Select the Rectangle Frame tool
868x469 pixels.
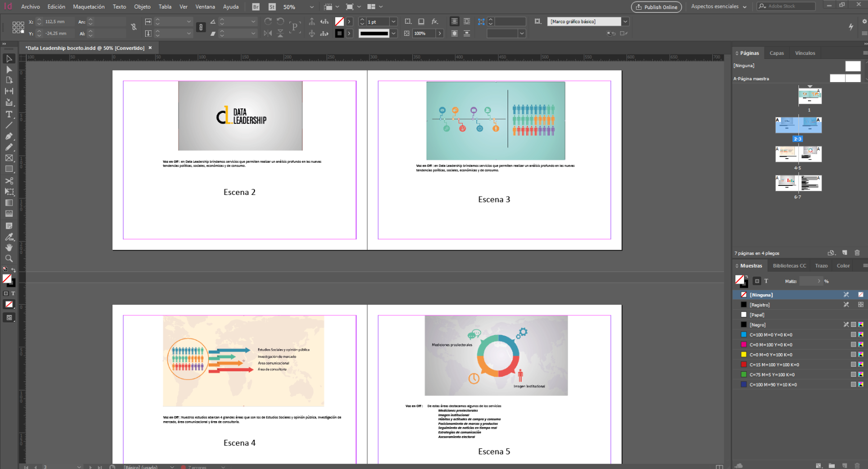9,158
